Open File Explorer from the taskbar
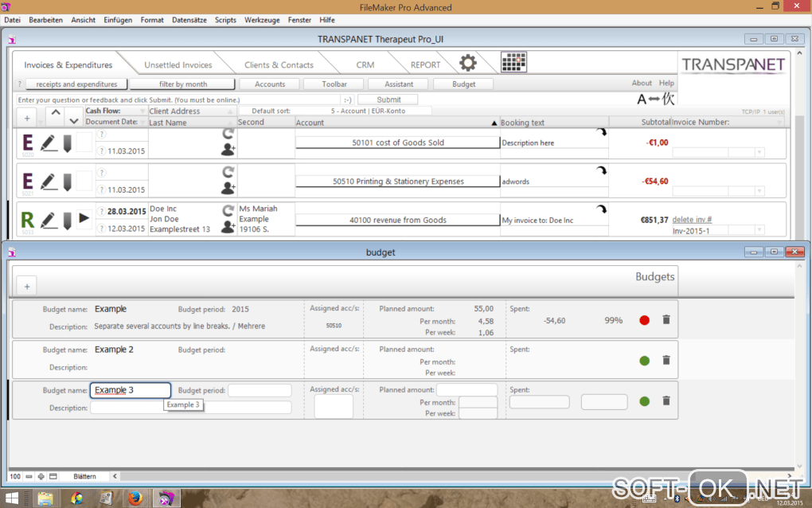The height and width of the screenshot is (508, 812). [x=45, y=498]
